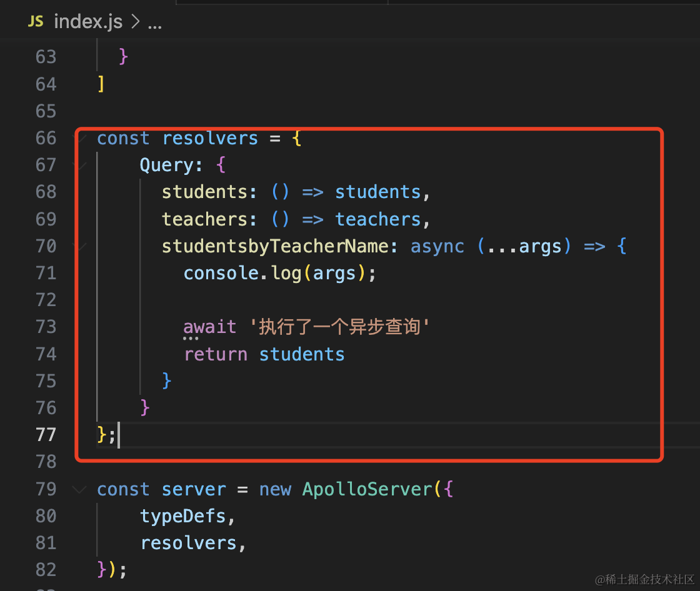Click the JS file icon in breadcrumb
This screenshot has width=700, height=591.
coord(35,21)
